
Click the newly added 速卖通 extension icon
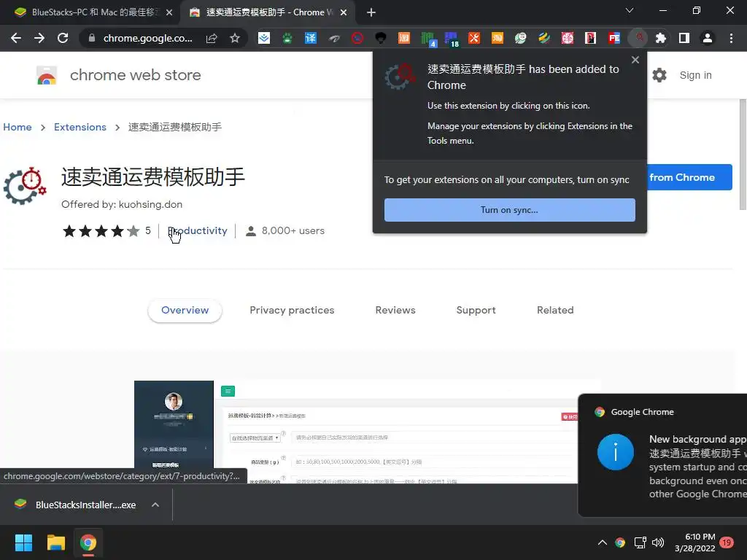click(x=638, y=38)
